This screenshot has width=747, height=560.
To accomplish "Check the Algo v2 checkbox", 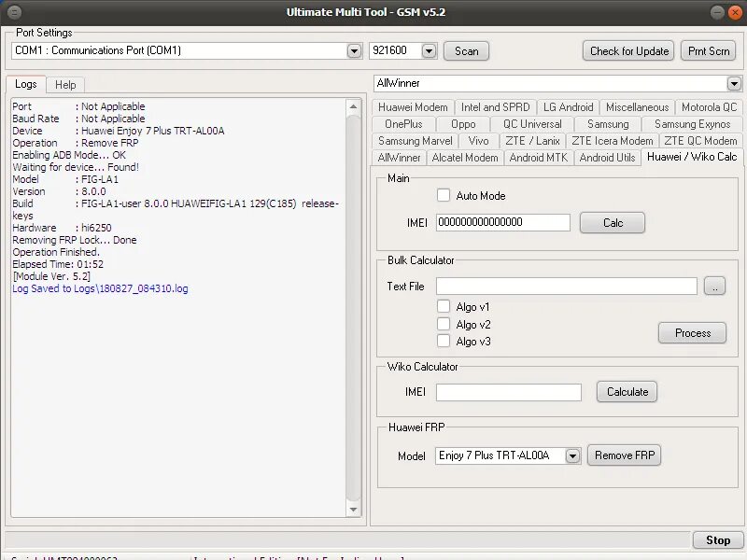I will point(444,324).
